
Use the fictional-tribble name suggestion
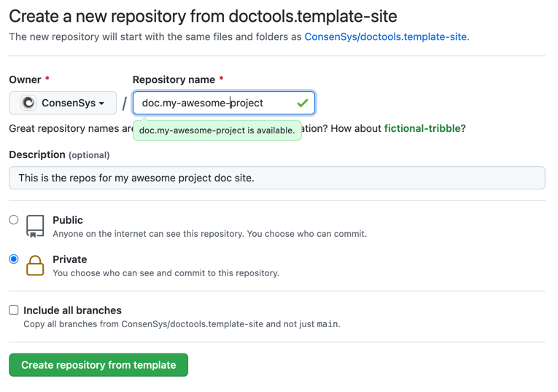point(422,128)
